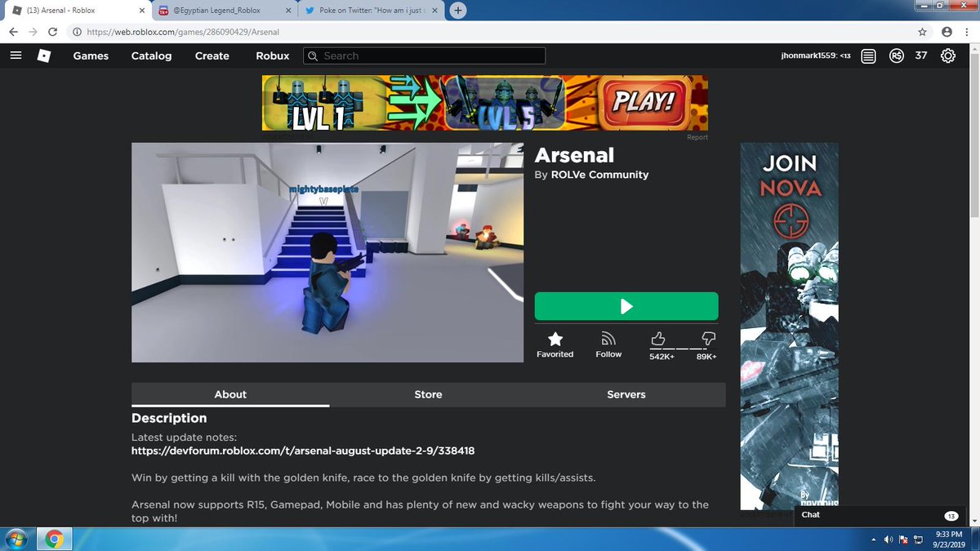This screenshot has width=980, height=551.
Task: Open the network status tray icon
Action: [918, 540]
